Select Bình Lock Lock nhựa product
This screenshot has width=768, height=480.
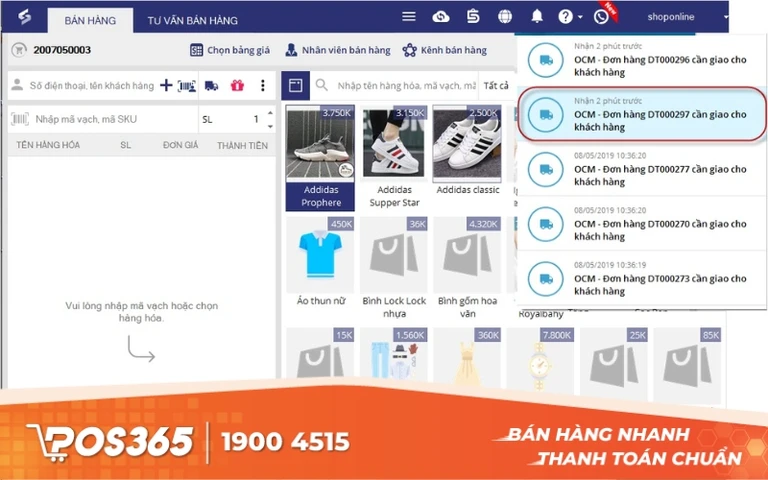394,268
